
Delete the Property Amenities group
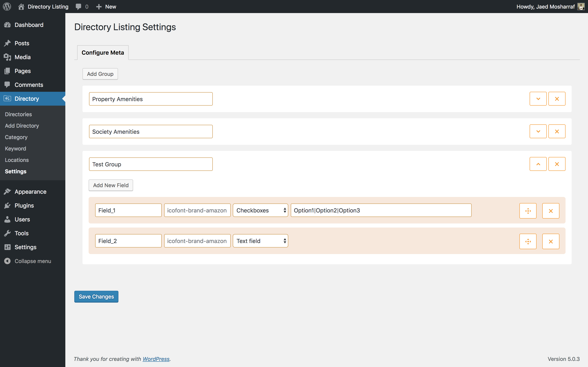pyautogui.click(x=557, y=99)
